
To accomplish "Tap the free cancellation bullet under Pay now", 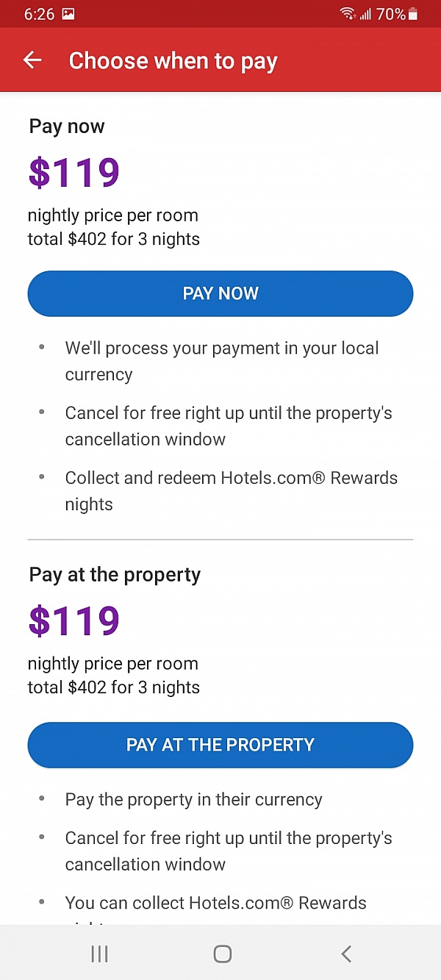I will point(229,426).
